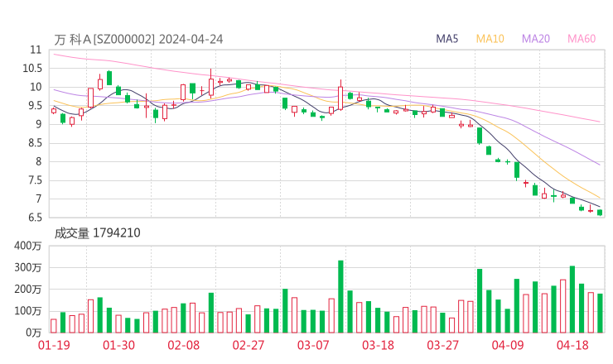Click the MA20 legend label

(536, 39)
